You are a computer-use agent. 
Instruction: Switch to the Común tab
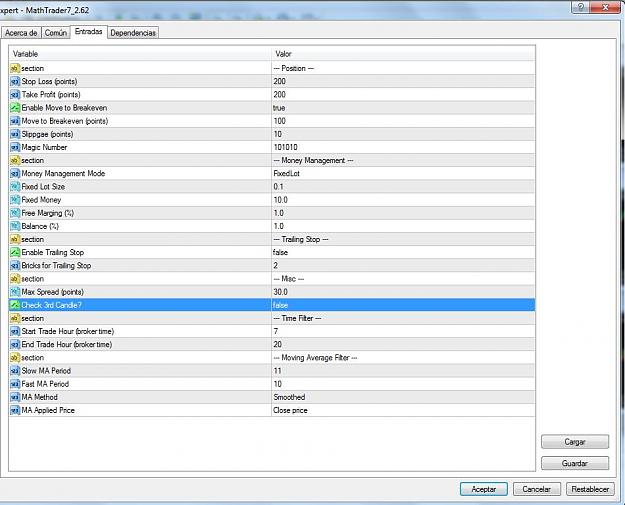click(x=55, y=33)
